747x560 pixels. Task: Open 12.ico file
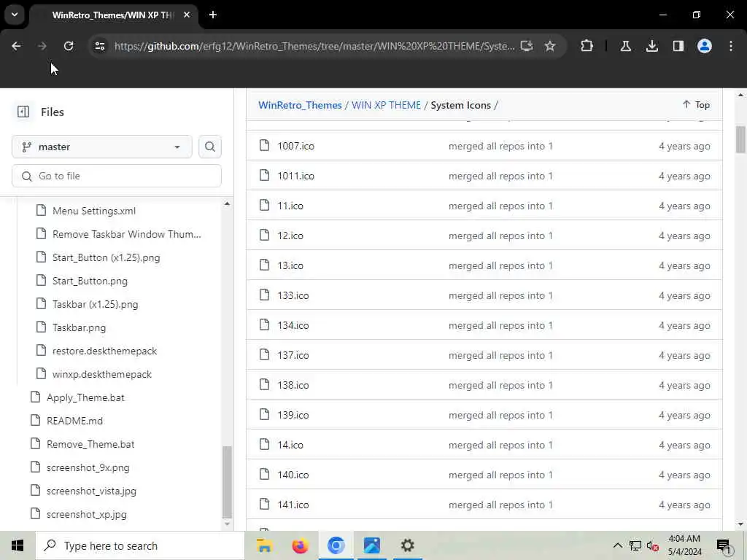click(290, 236)
